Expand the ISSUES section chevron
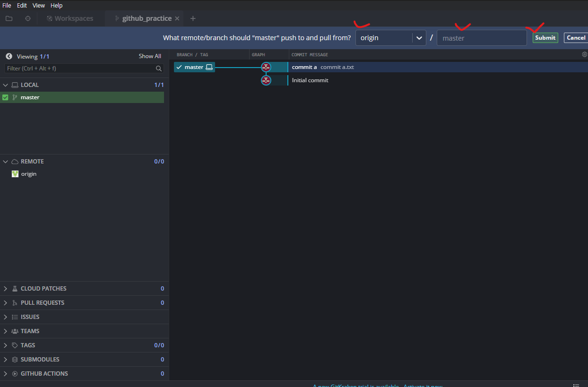Image resolution: width=588 pixels, height=387 pixels. tap(6, 317)
